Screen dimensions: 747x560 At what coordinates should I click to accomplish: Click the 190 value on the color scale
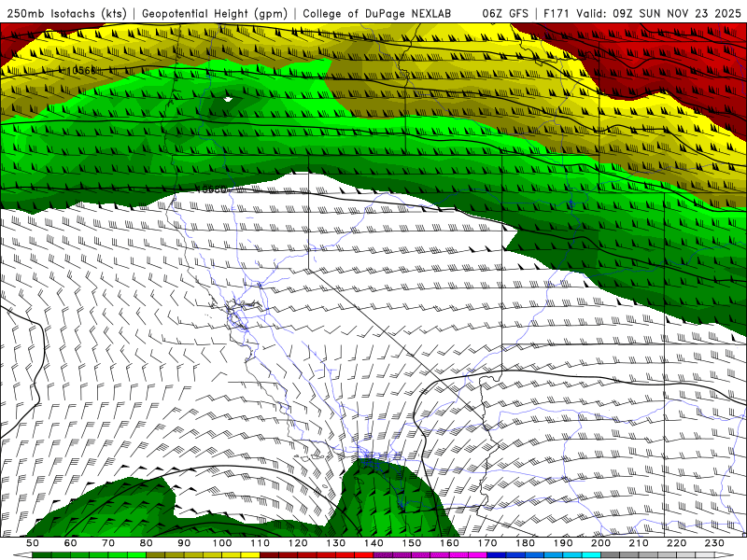563,543
